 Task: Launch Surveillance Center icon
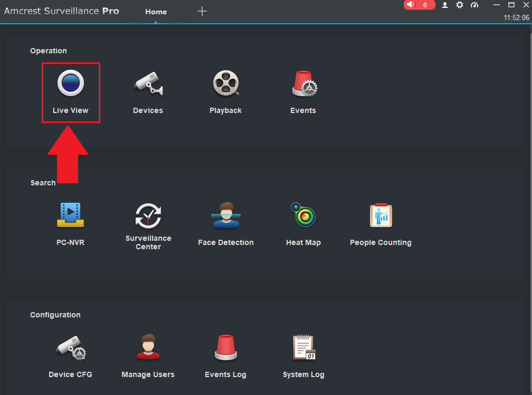148,215
